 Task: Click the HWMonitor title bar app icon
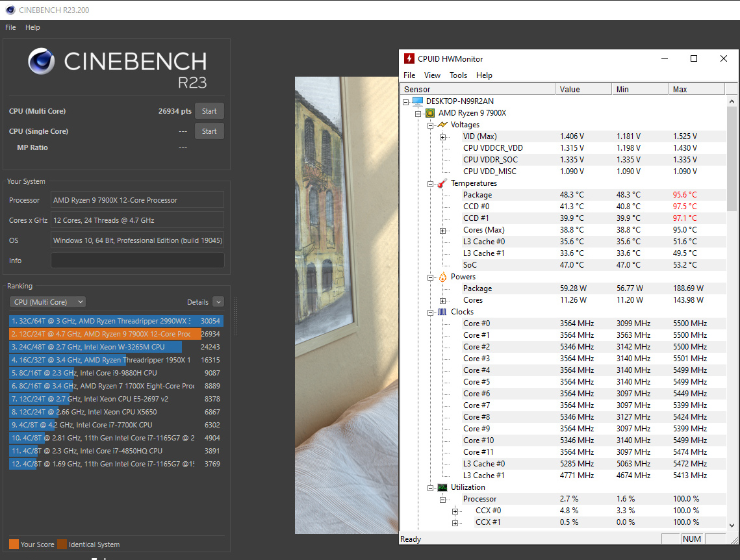coord(409,58)
